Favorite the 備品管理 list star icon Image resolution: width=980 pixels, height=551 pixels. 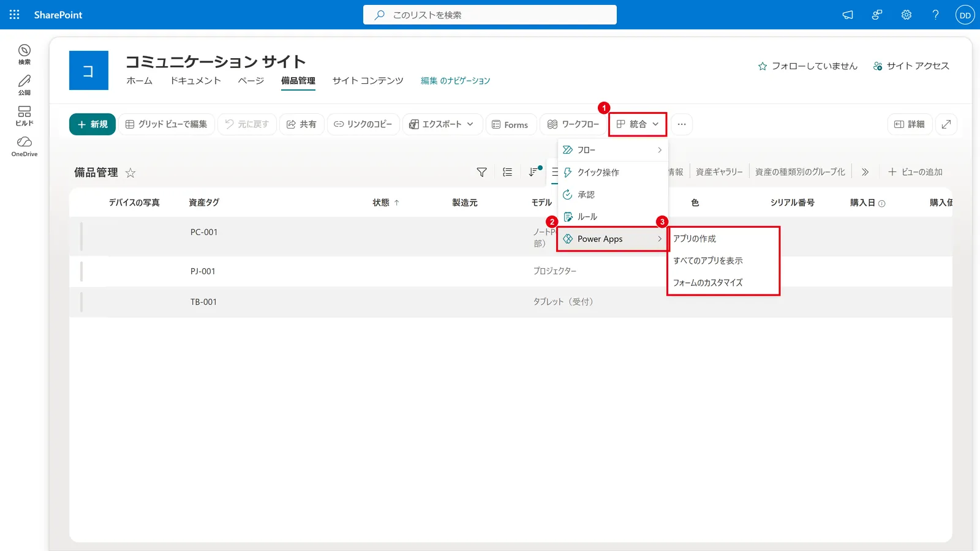pos(130,173)
